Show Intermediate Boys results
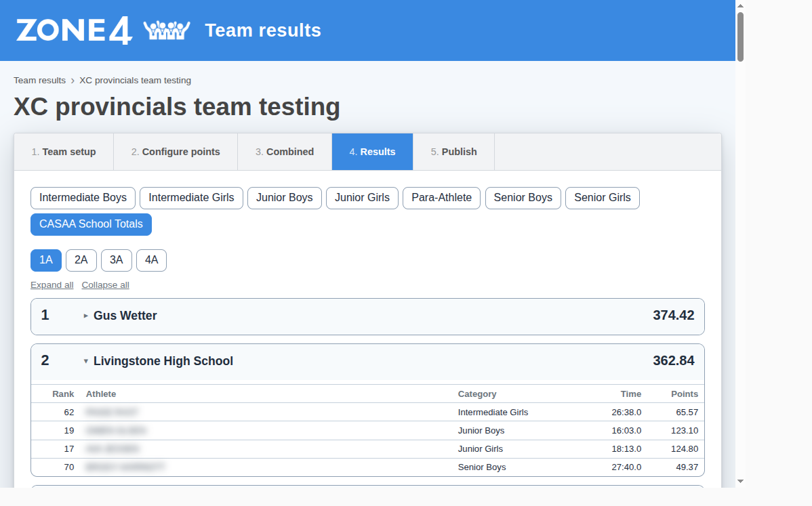Viewport: 812px width, 506px height. point(83,198)
